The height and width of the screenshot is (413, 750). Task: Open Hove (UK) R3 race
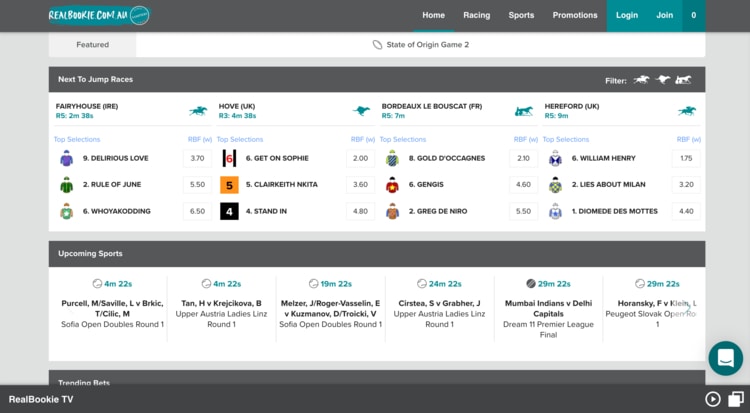296,111
